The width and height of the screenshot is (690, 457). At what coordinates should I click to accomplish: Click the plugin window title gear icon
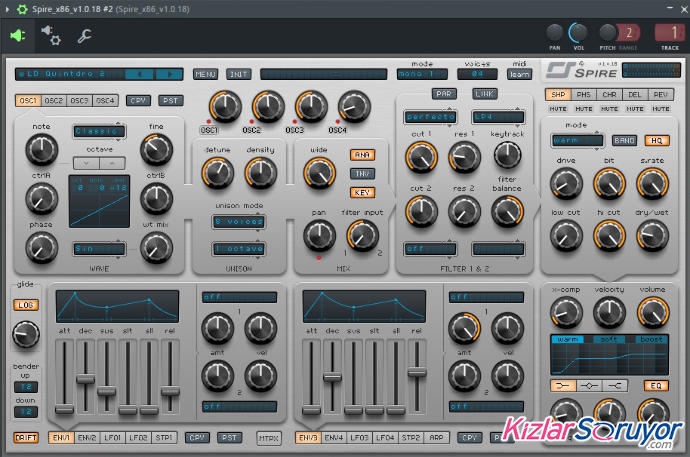22,9
